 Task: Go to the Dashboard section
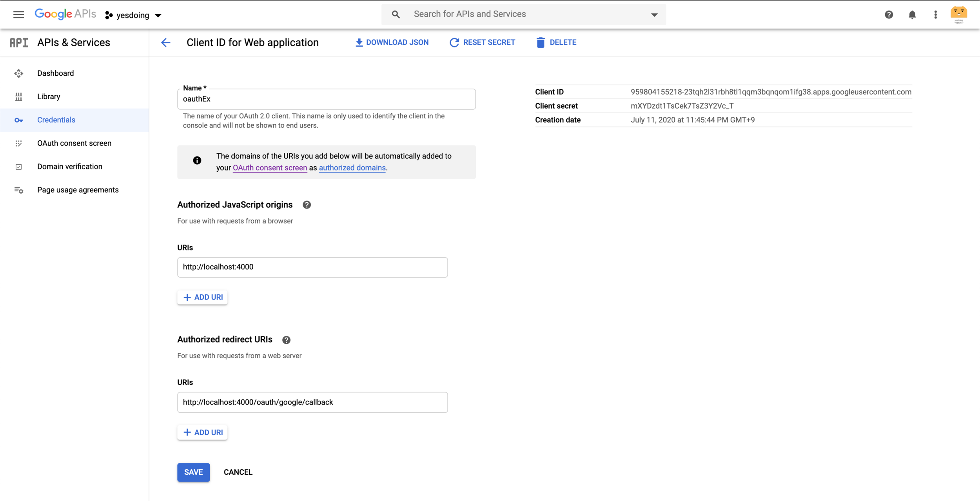coord(55,73)
